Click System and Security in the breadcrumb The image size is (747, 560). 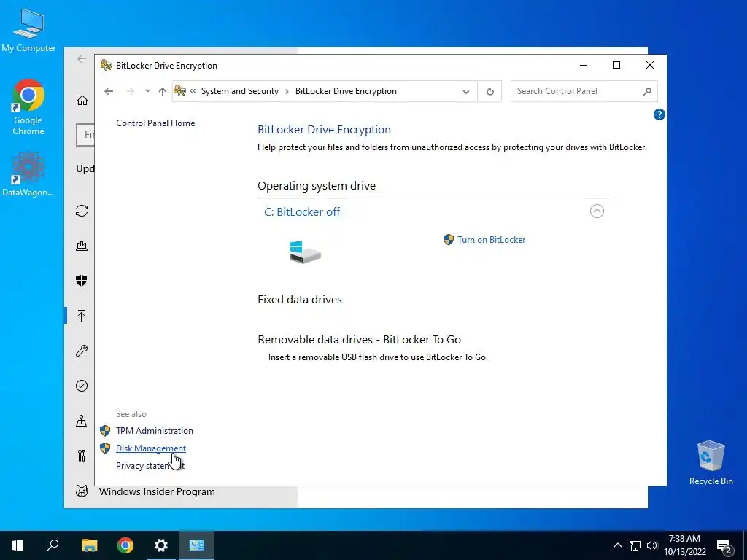tap(239, 91)
